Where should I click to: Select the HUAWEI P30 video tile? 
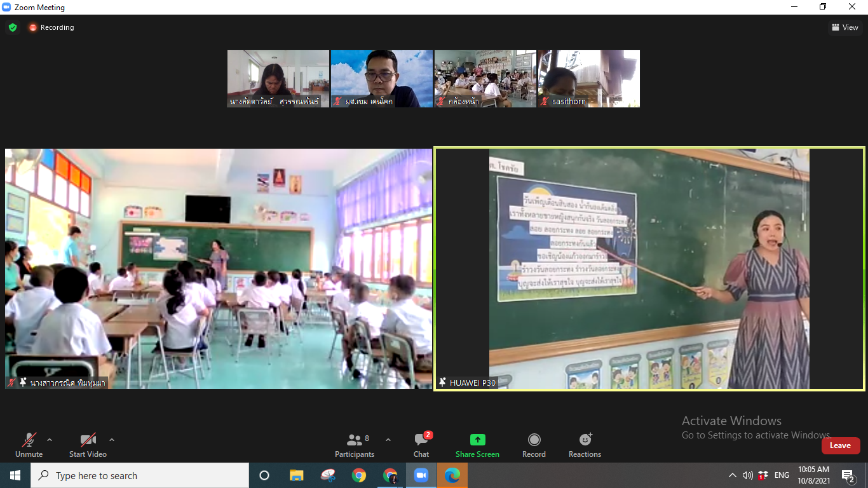click(x=649, y=268)
